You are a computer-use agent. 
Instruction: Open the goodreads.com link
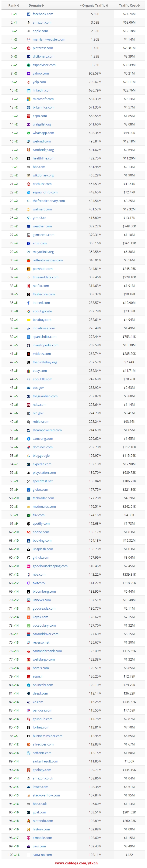point(44,609)
